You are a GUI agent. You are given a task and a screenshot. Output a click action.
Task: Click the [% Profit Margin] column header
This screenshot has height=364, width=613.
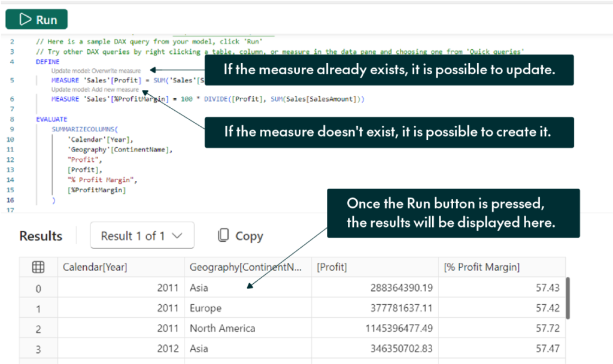click(482, 267)
